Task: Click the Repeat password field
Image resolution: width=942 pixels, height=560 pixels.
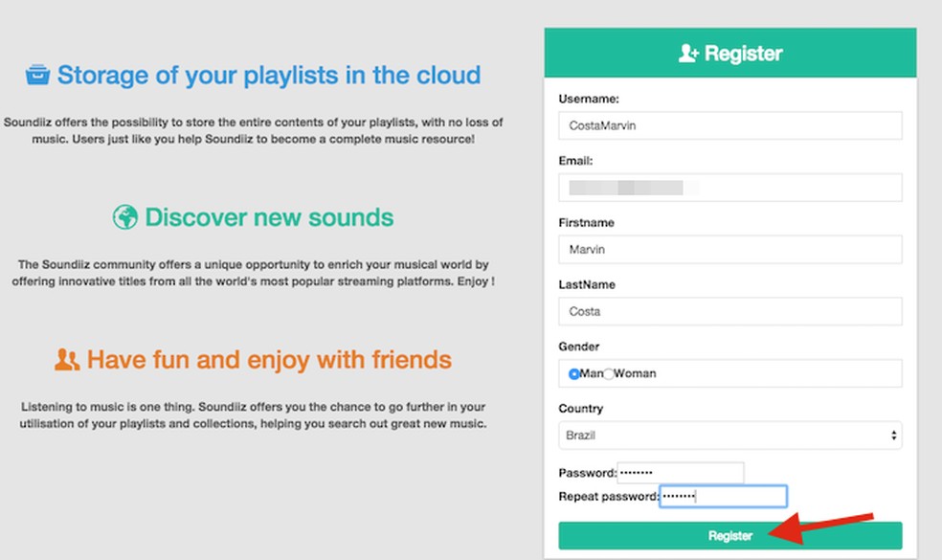Action: click(723, 496)
